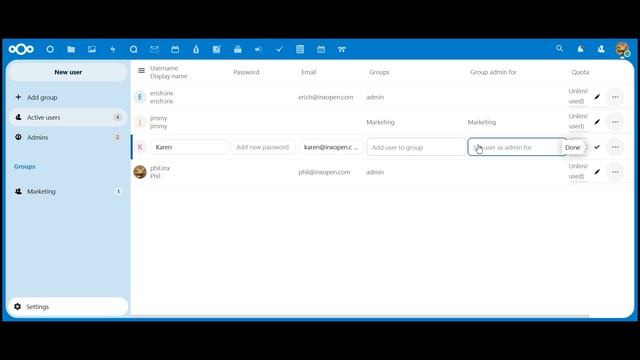Click the Password column header
The height and width of the screenshot is (360, 640).
[246, 72]
